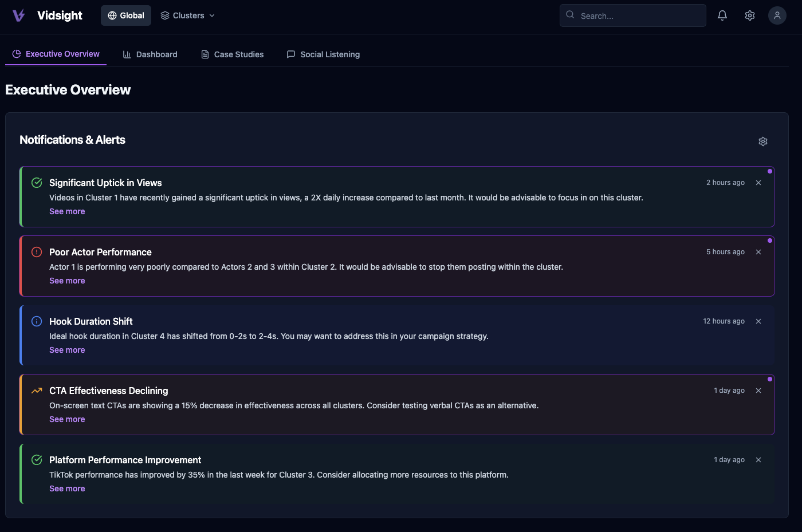Dismiss the Significant Uptick in Views alert
This screenshot has height=532, width=802.
758,183
